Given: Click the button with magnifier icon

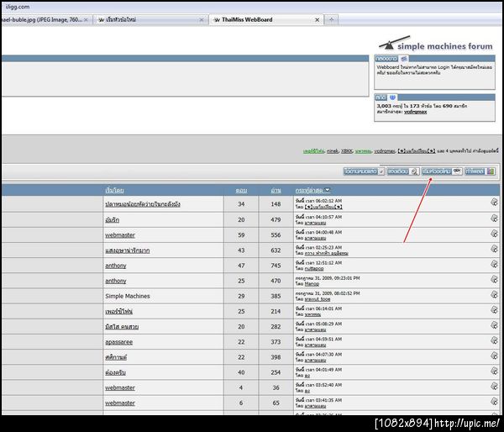Looking at the screenshot, I should click(402, 171).
